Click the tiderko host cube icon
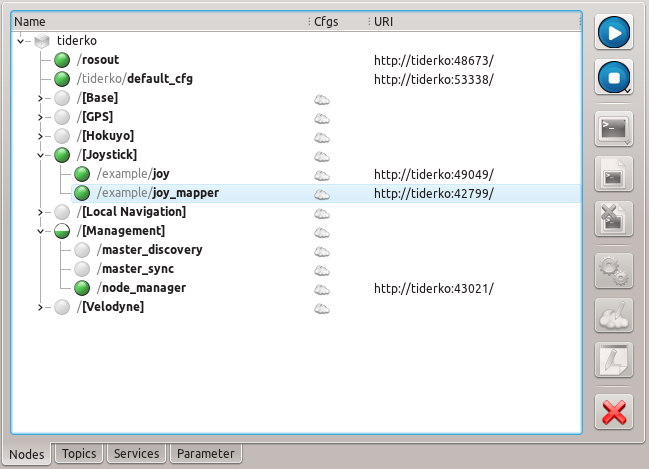Viewport: 649px width, 469px height. pyautogui.click(x=41, y=42)
